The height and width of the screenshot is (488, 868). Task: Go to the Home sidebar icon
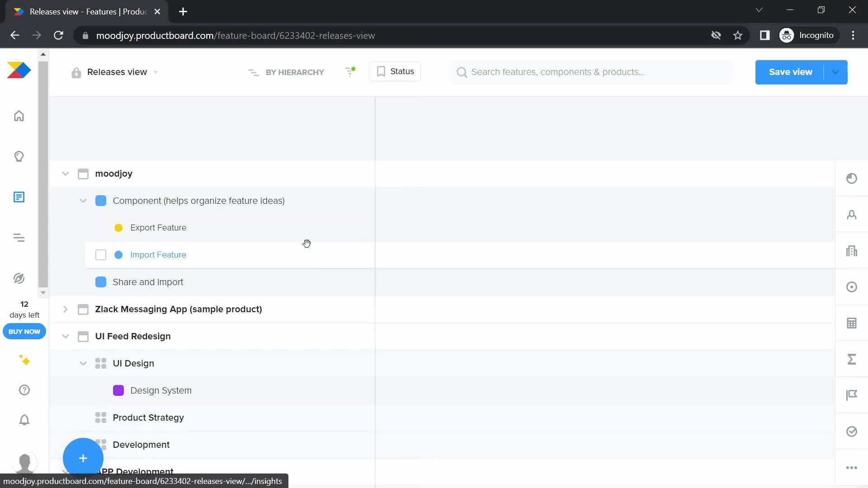[19, 116]
